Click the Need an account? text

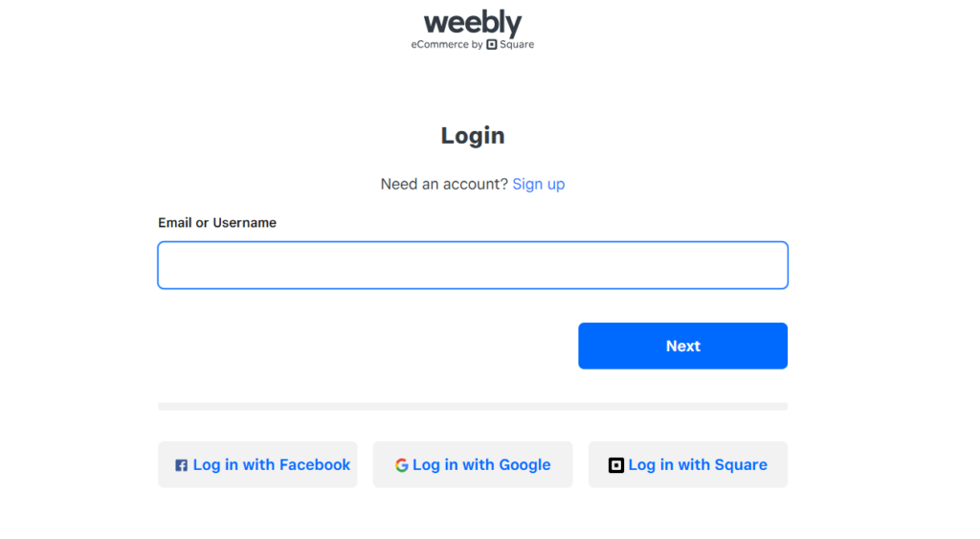point(444,184)
